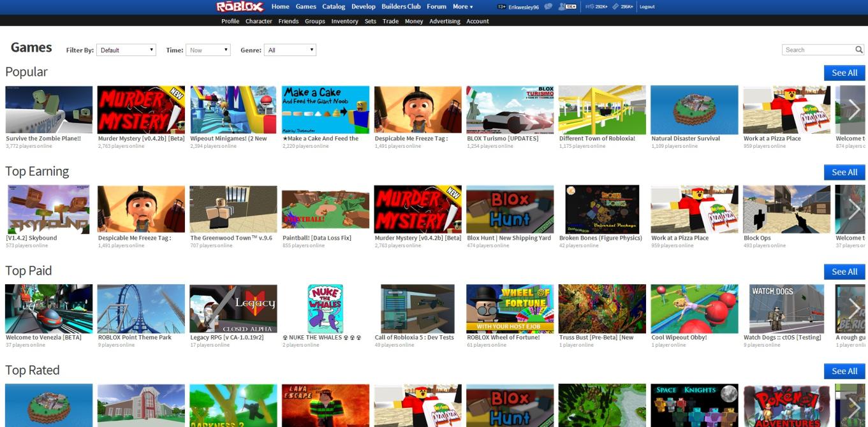Open Trade in the sub-navigation
Screen dimensions: 868x427
(x=390, y=21)
